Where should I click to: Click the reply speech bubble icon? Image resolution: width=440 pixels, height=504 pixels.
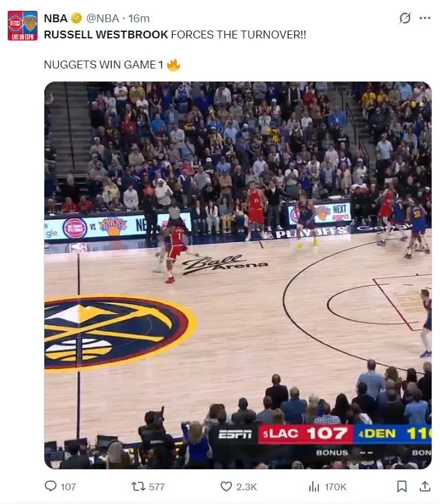pyautogui.click(x=50, y=486)
